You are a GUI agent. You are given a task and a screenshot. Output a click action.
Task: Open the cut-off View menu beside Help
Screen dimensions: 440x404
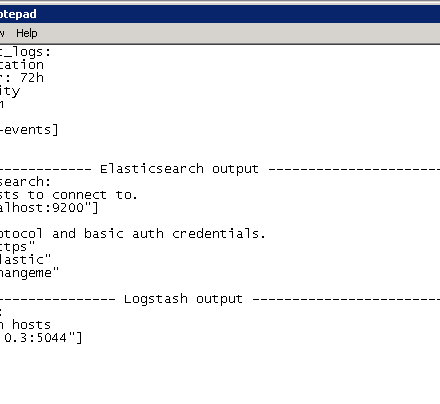tap(2, 33)
